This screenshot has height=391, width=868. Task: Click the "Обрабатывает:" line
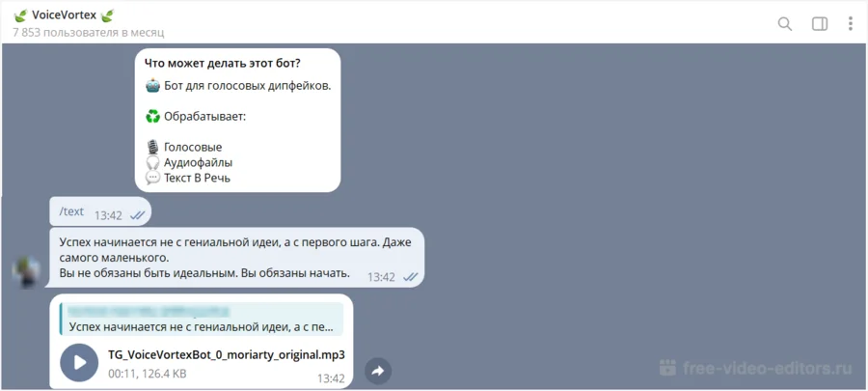tap(196, 118)
